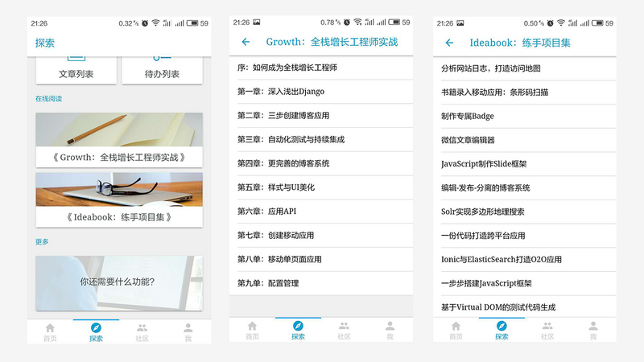Open Solr实现多边形地理搜索
The width and height of the screenshot is (644, 362).
click(525, 212)
